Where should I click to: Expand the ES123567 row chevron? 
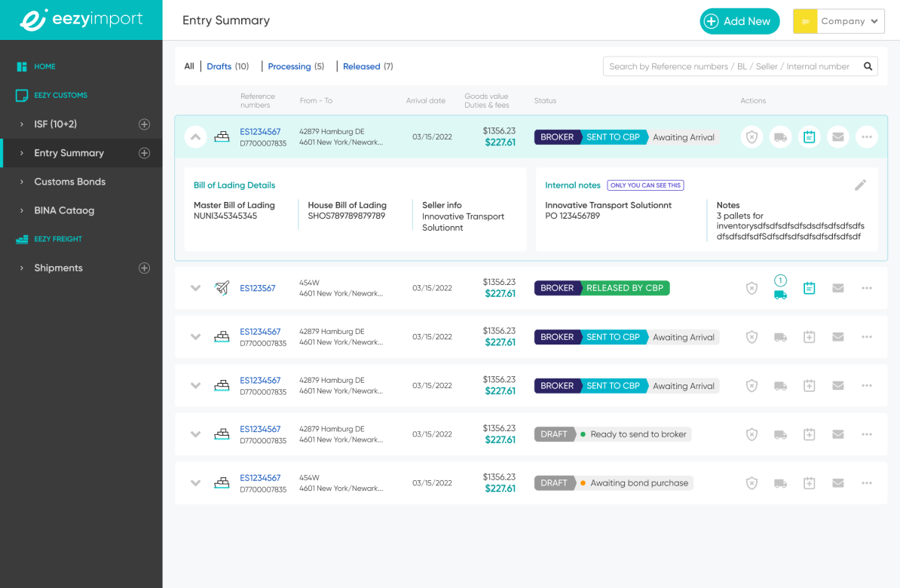pos(195,288)
